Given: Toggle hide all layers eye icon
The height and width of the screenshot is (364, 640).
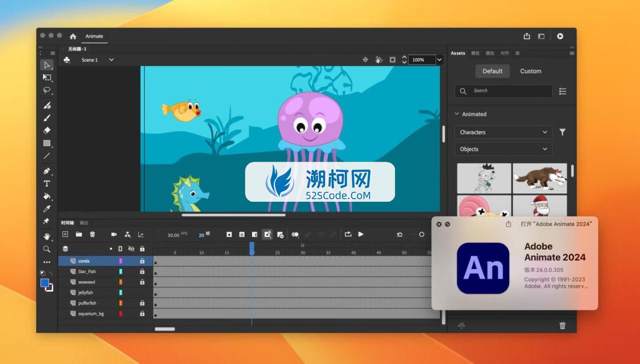Looking at the screenshot, I should pyautogui.click(x=131, y=249).
